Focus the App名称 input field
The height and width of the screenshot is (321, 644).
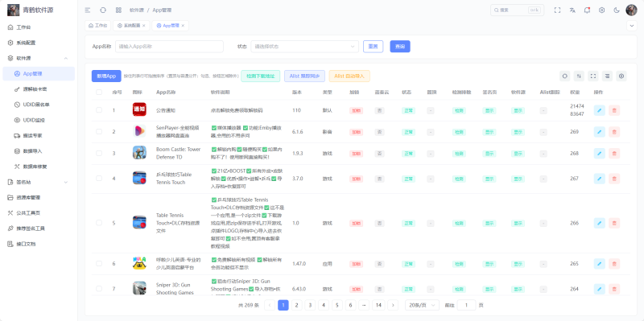pos(169,47)
